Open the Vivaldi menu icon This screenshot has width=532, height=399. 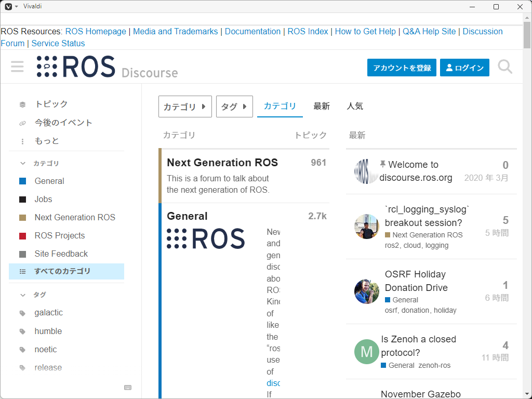pyautogui.click(x=8, y=6)
